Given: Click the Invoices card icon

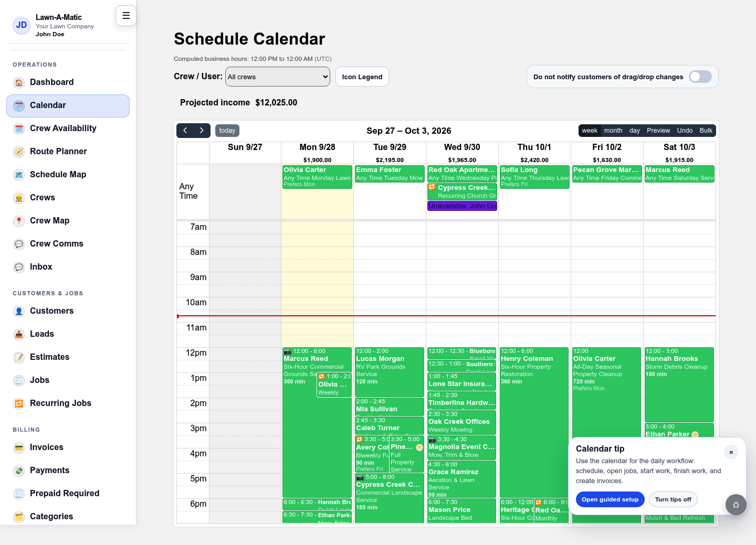Looking at the screenshot, I should (x=19, y=447).
